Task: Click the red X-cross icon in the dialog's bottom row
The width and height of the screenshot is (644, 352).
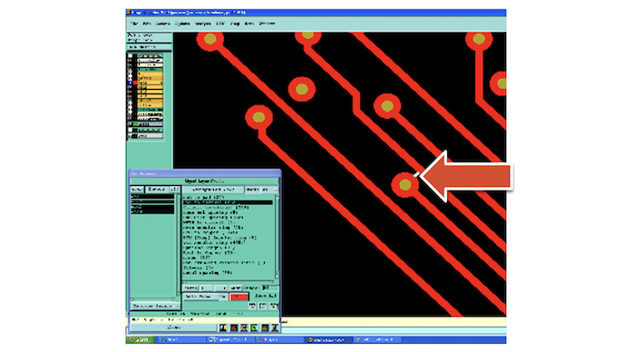Action: (x=244, y=328)
